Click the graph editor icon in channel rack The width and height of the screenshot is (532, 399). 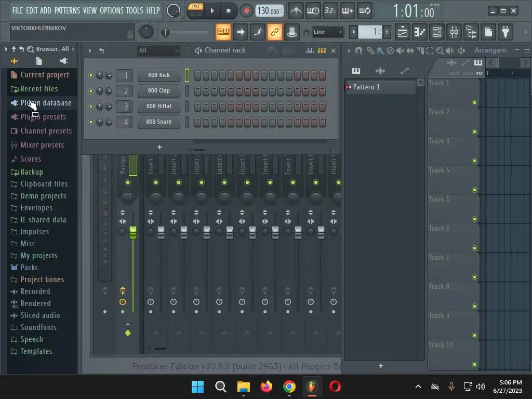click(310, 50)
